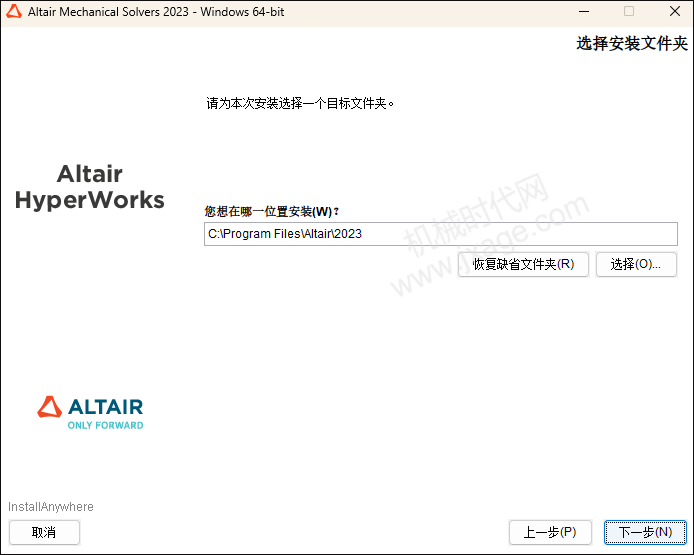Click the 选择安装文件夹 heading text

coord(632,43)
